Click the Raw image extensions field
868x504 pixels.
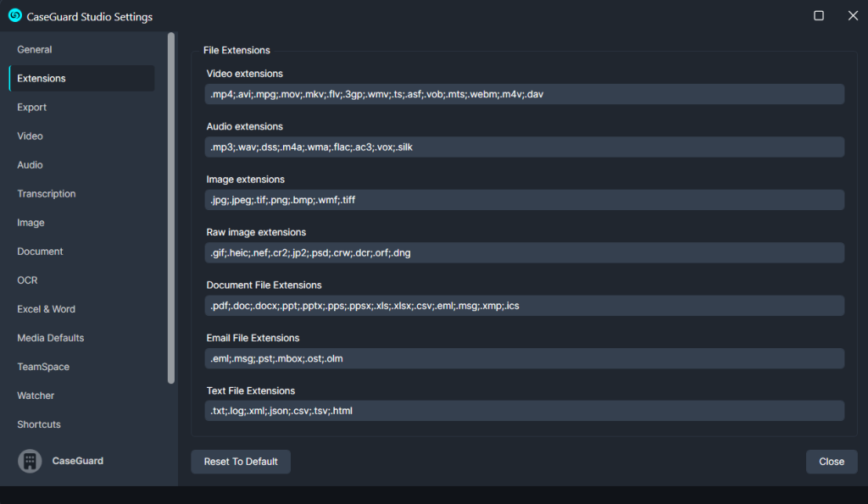525,252
